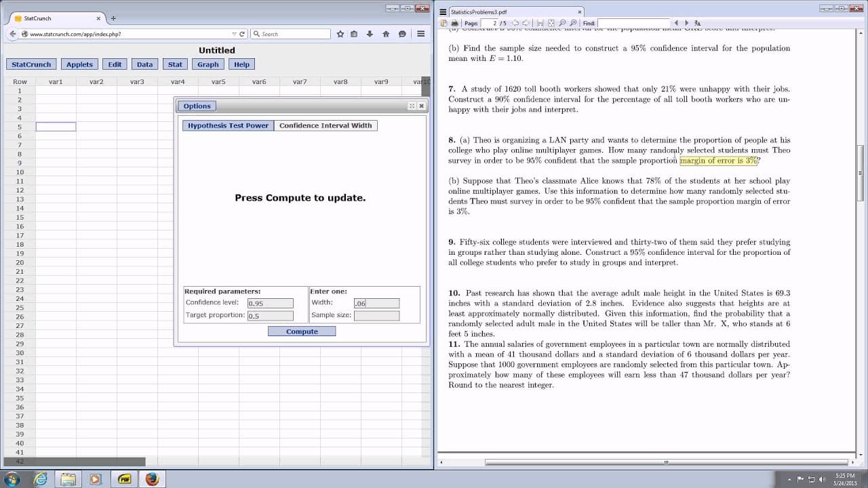
Task: Switch to Firefox in the taskbar
Action: pos(152,479)
